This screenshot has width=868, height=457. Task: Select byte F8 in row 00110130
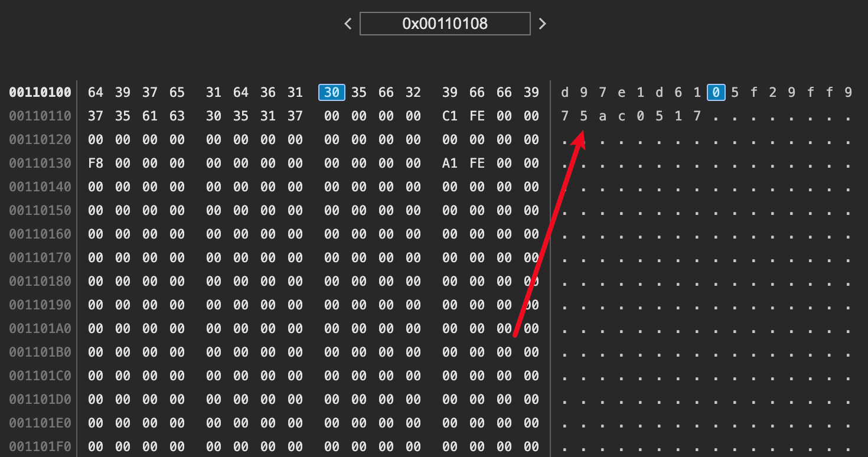pos(96,163)
